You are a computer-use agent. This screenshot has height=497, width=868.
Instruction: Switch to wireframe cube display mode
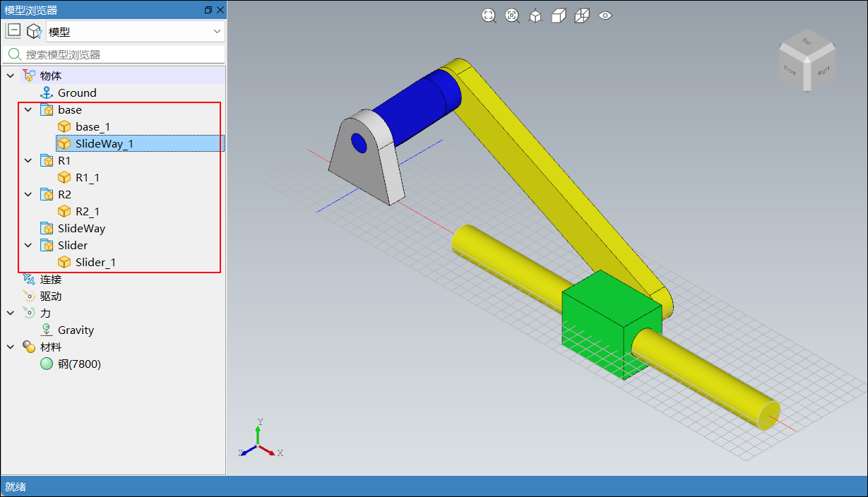582,16
